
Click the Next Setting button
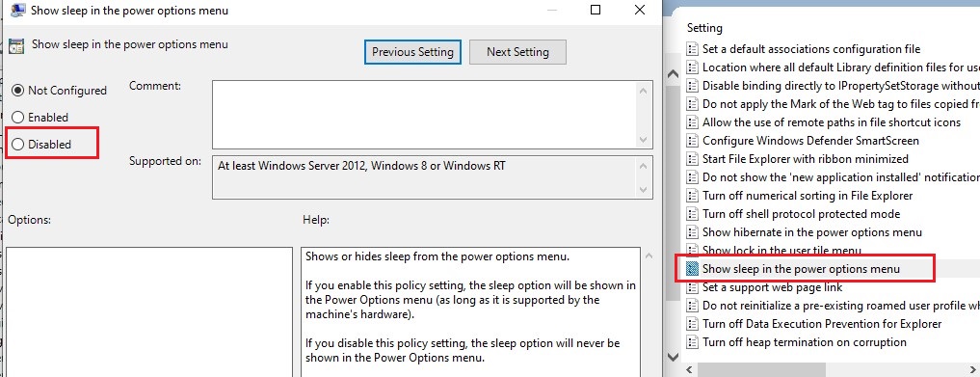(x=517, y=52)
